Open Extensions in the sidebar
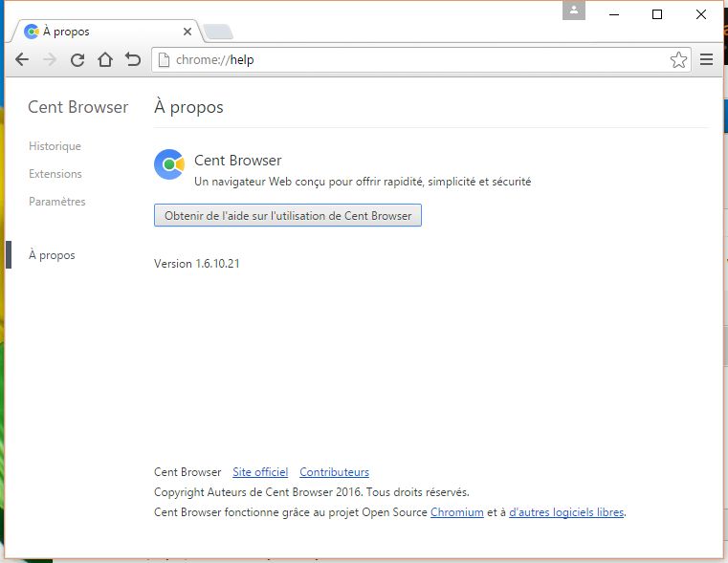Image resolution: width=728 pixels, height=563 pixels. click(55, 174)
